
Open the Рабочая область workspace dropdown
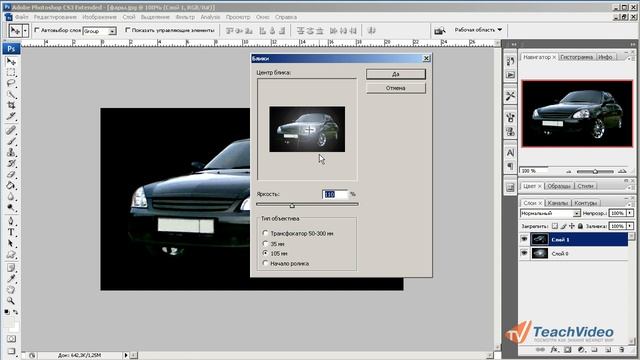click(478, 30)
